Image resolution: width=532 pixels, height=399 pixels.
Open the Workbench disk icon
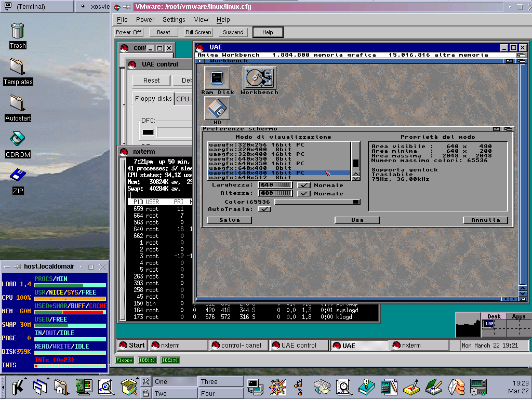pyautogui.click(x=259, y=78)
